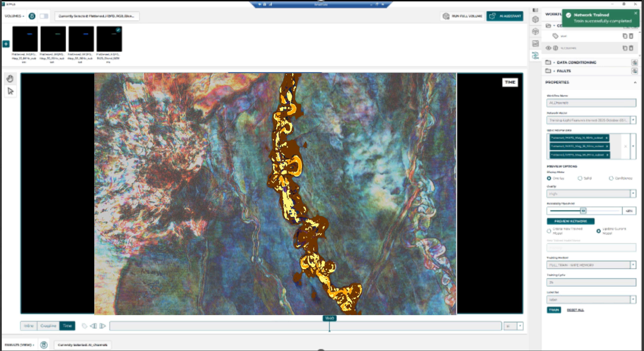644x351 pixels.
Task: Click the Train button
Action: click(555, 310)
